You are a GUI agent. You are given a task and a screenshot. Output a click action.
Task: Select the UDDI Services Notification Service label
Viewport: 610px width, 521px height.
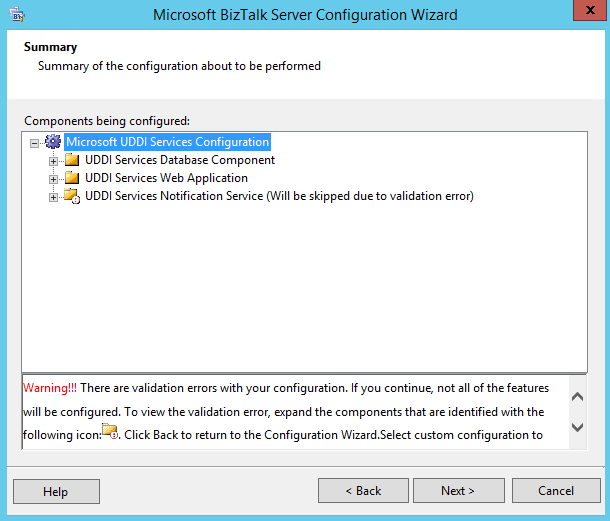click(279, 196)
